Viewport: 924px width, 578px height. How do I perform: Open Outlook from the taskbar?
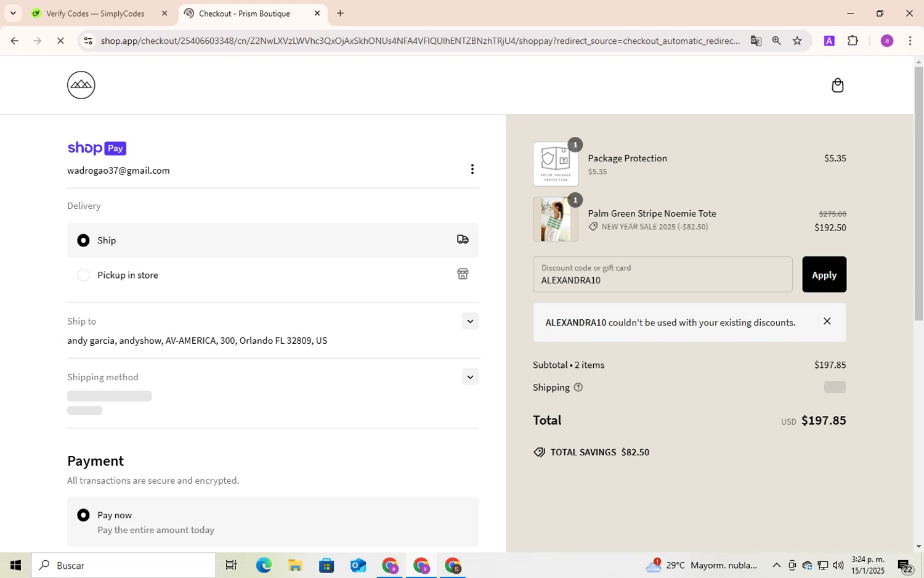click(x=358, y=565)
